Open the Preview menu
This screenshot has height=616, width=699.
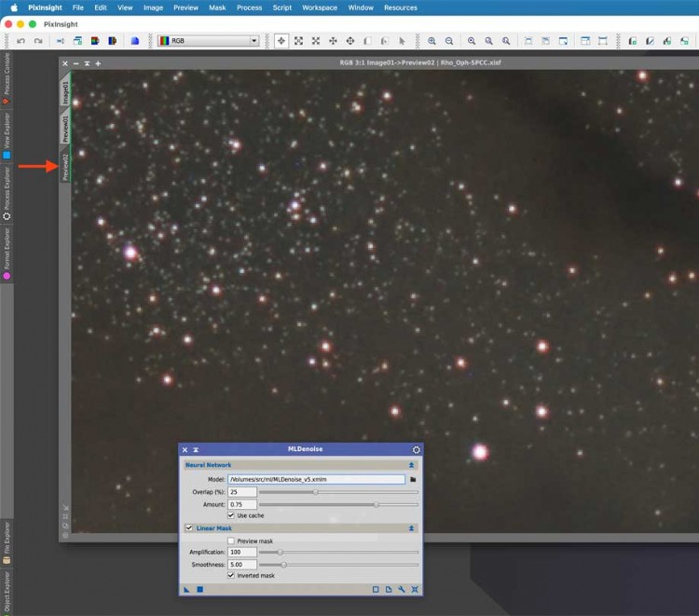[185, 7]
